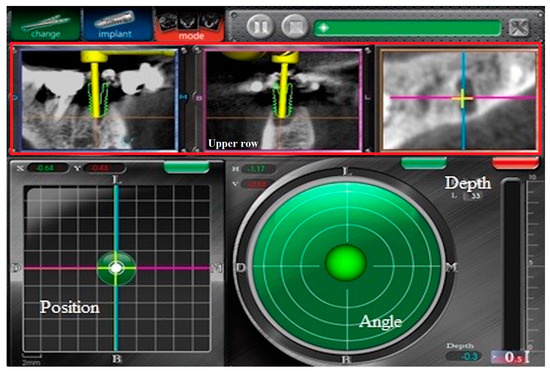Click the vertical depth gauge bar

coord(512,264)
